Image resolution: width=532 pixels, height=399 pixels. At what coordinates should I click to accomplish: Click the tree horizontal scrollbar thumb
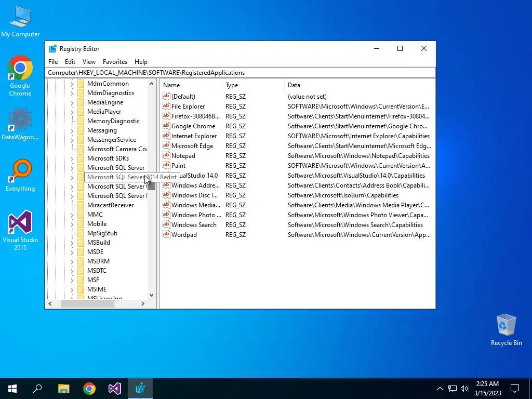pos(87,303)
